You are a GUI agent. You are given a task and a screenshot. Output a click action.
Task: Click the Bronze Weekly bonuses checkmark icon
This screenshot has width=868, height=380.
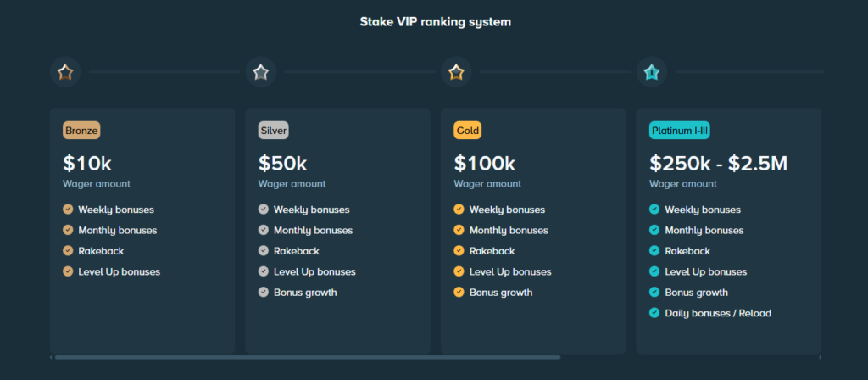[x=68, y=210]
